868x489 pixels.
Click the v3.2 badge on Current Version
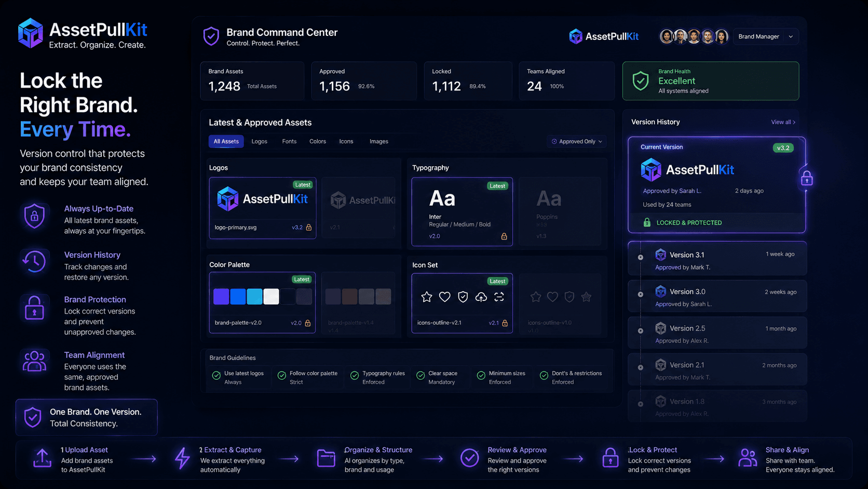[783, 148]
